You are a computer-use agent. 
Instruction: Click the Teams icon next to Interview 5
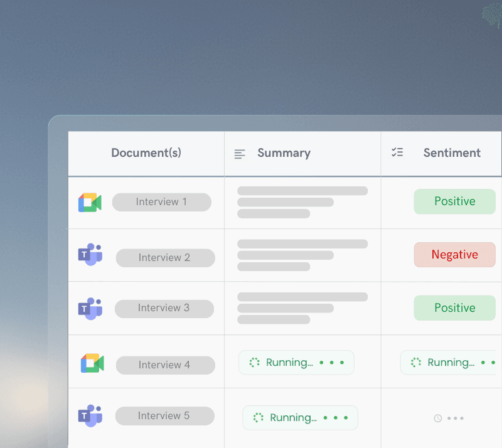[x=90, y=415]
